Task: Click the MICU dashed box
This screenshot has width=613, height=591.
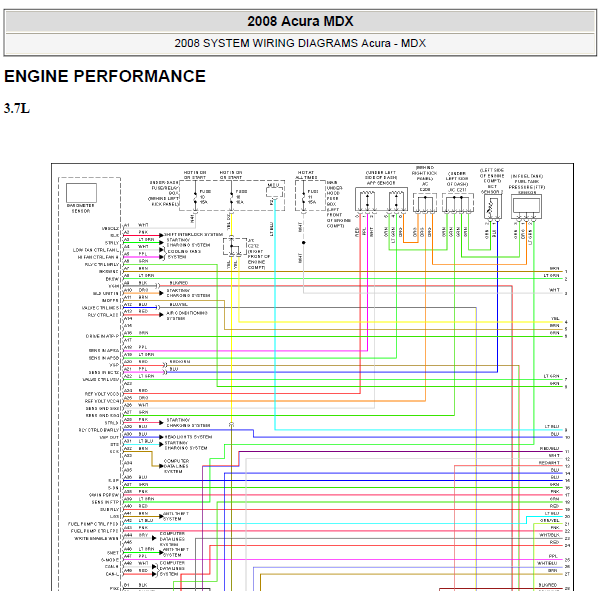Action: (274, 192)
